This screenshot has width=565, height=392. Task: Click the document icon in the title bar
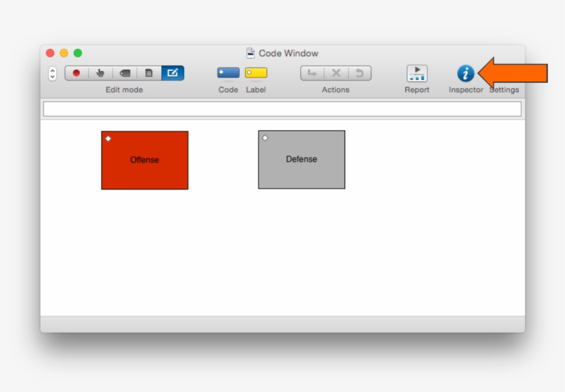point(251,53)
